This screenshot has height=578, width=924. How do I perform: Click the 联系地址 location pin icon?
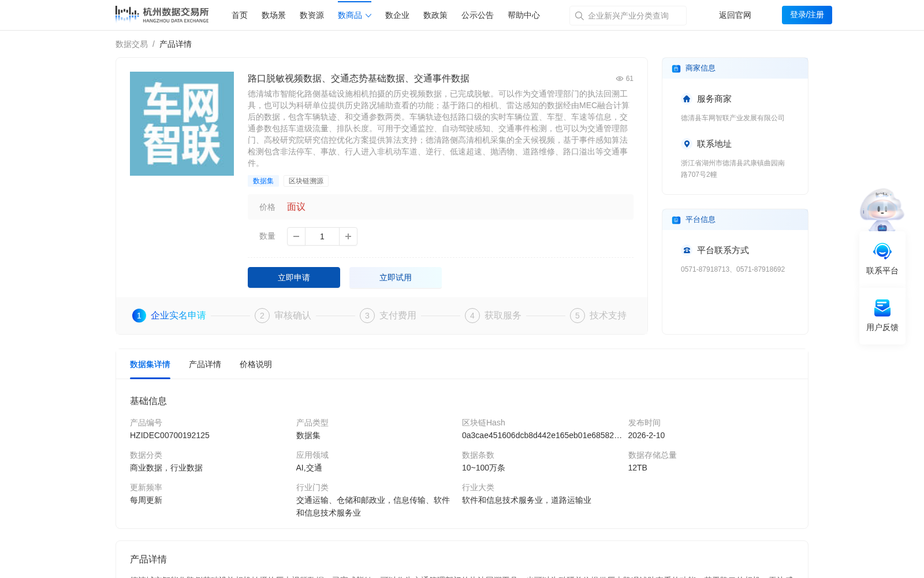coord(687,144)
